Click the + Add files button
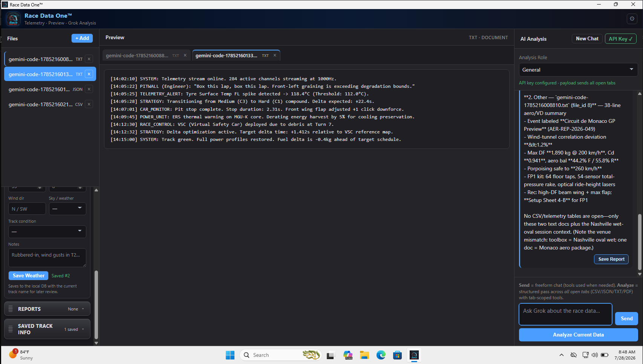Image resolution: width=643 pixels, height=364 pixels. click(x=82, y=38)
